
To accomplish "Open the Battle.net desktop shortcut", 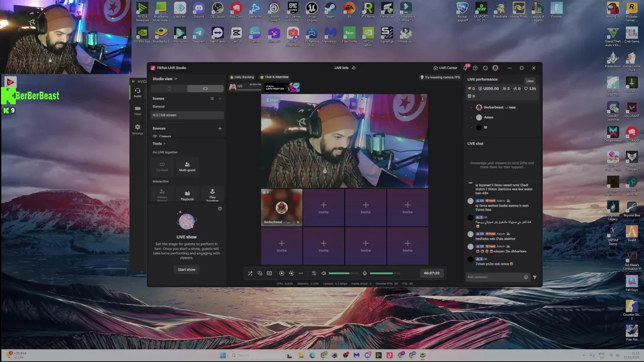I will click(x=255, y=10).
